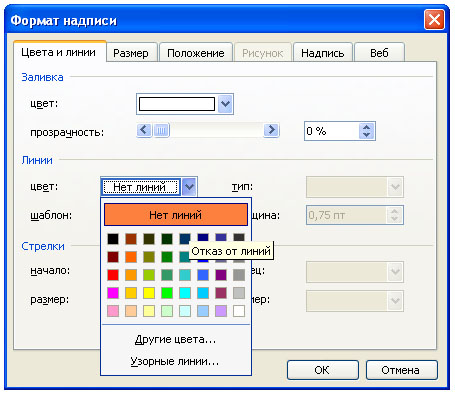Image resolution: width=455 pixels, height=394 pixels.
Task: Select the medium gray swatch next to violet
Action: (x=239, y=275)
